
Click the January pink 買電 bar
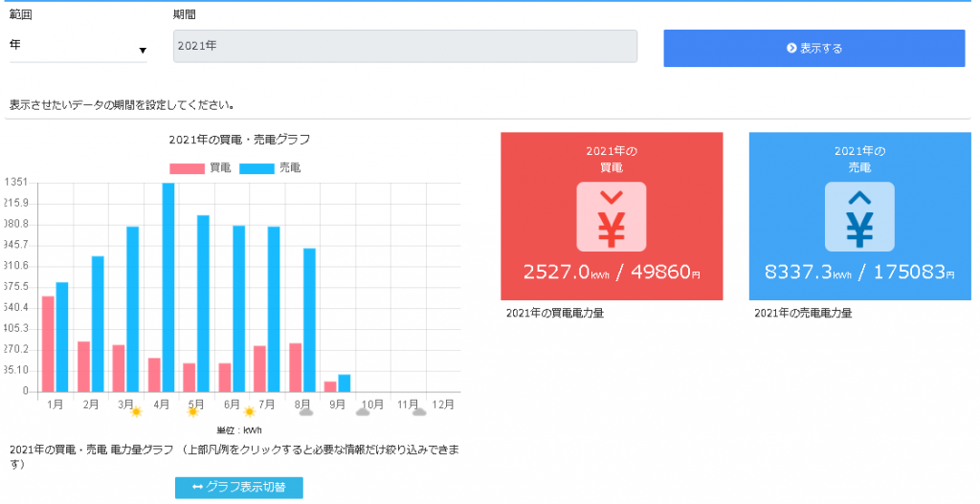pyautogui.click(x=48, y=344)
